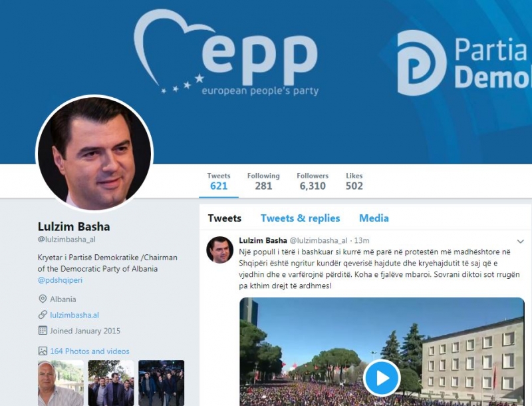Viewport: 532px width, 406px height.
Task: Click the Partia Demokratike logo in the banner
Action: point(464,63)
